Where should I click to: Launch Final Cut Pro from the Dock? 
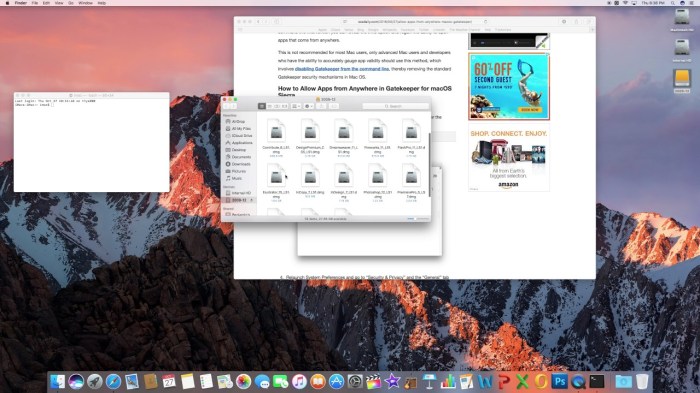tap(374, 381)
